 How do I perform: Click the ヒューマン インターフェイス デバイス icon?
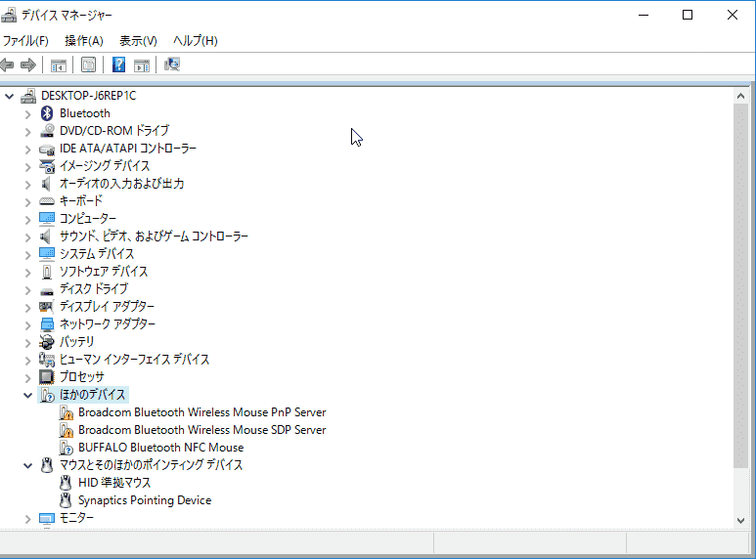coord(47,360)
